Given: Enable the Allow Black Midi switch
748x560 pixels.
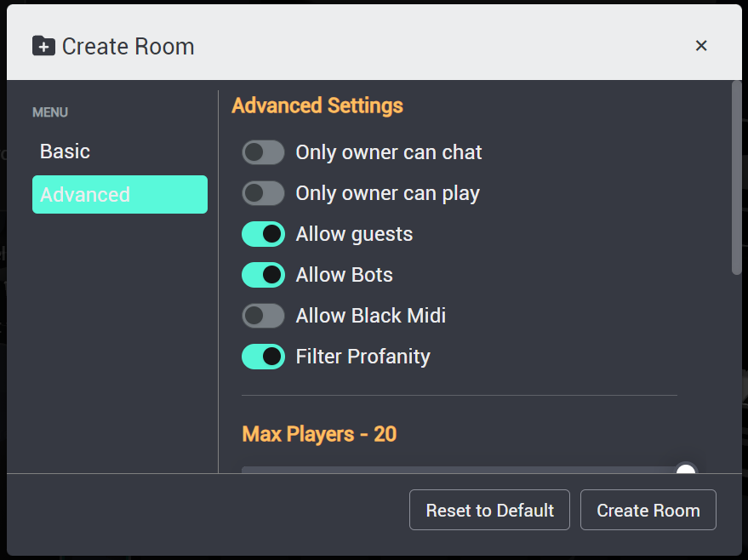Looking at the screenshot, I should pos(263,316).
